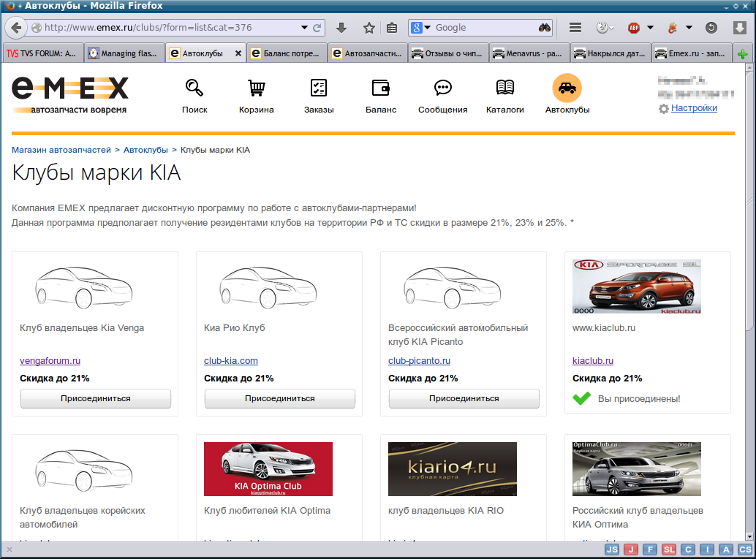
Task: Open the club-kia.com link
Action: [231, 360]
